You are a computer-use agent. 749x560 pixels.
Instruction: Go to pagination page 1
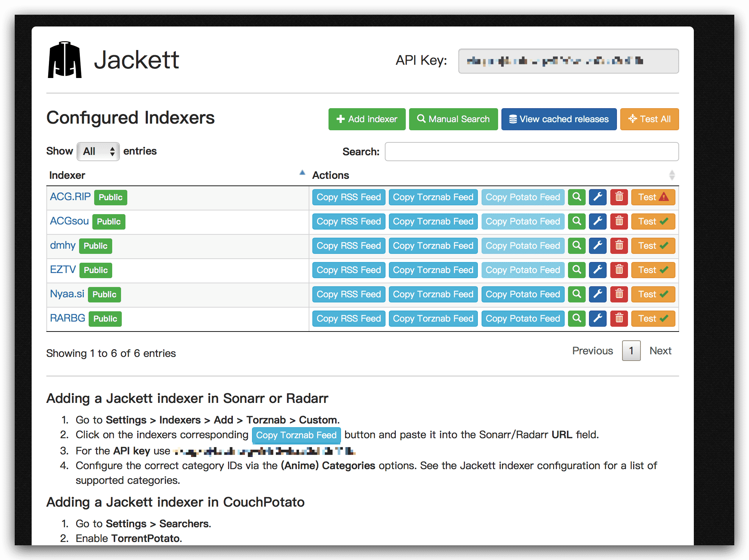click(x=631, y=351)
